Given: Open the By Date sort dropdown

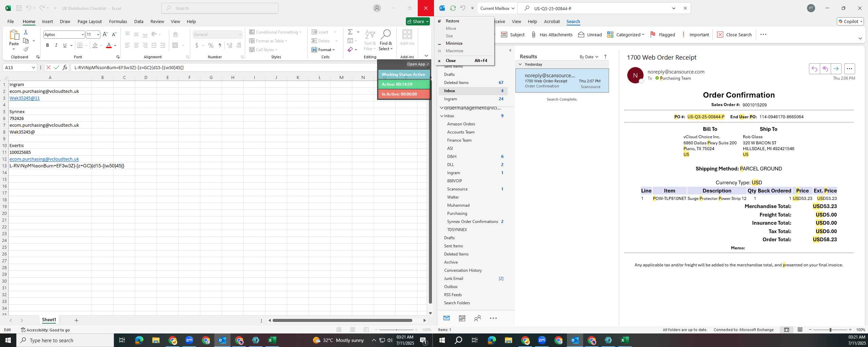Looking at the screenshot, I should click(589, 57).
